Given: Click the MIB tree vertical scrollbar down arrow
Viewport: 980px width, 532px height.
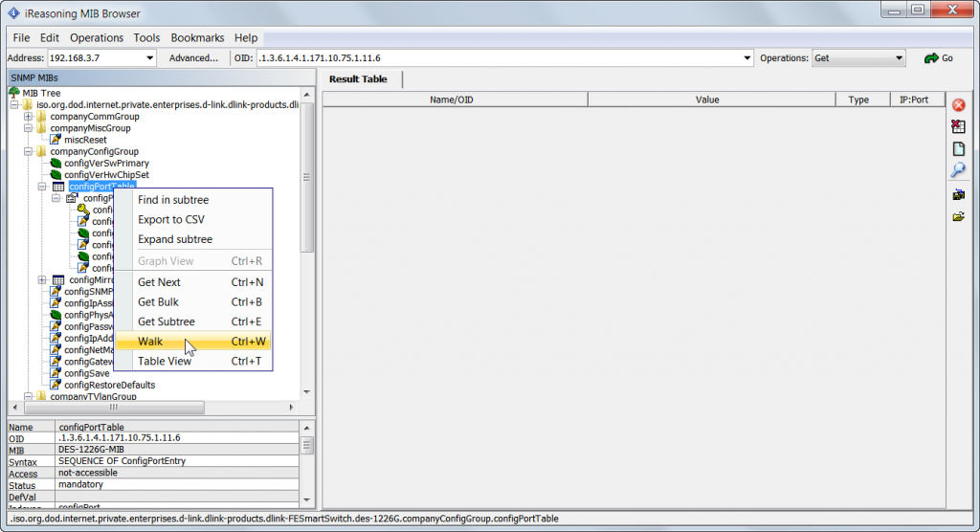Looking at the screenshot, I should [307, 392].
